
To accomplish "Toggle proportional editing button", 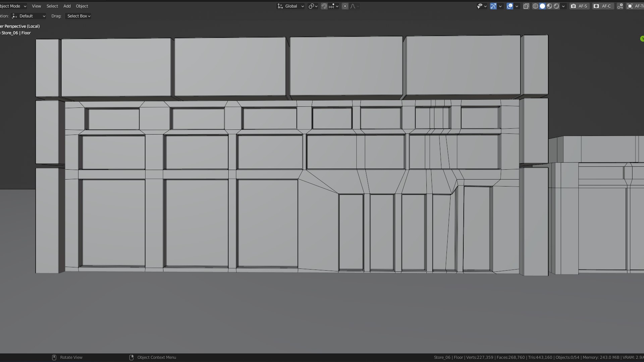I will 345,6.
